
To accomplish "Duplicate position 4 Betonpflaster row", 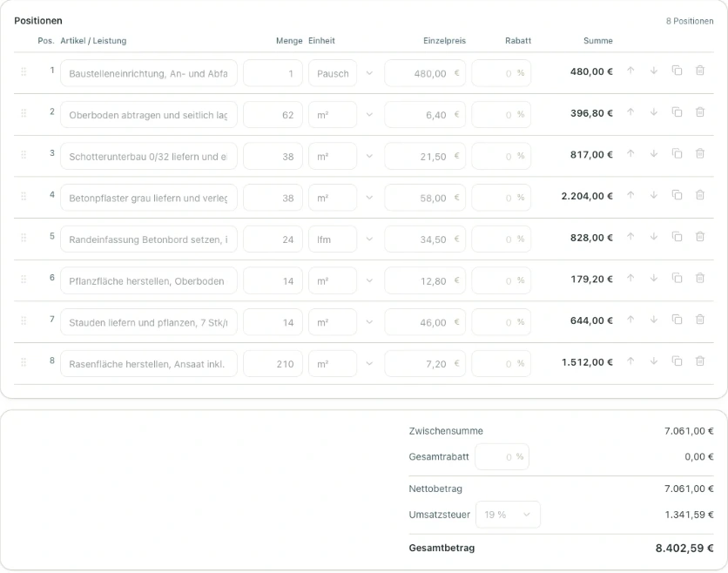I will point(677,195).
